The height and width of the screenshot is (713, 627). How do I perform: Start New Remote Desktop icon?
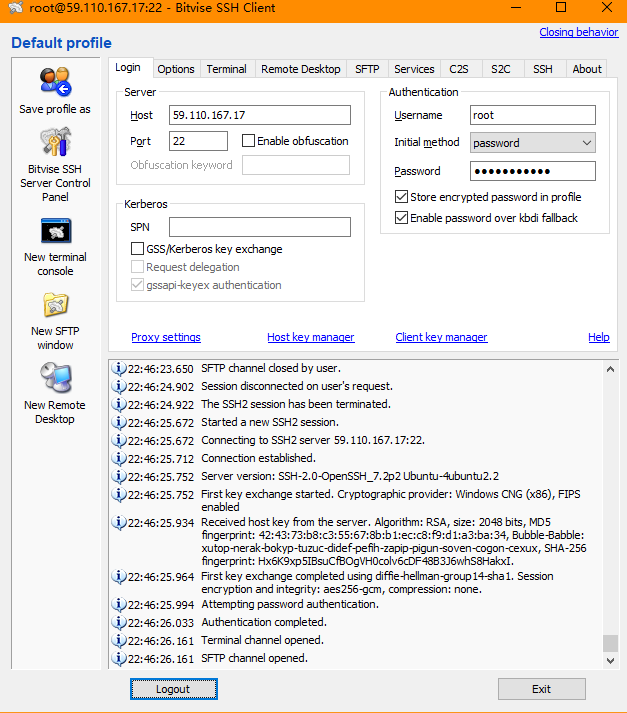[x=55, y=377]
